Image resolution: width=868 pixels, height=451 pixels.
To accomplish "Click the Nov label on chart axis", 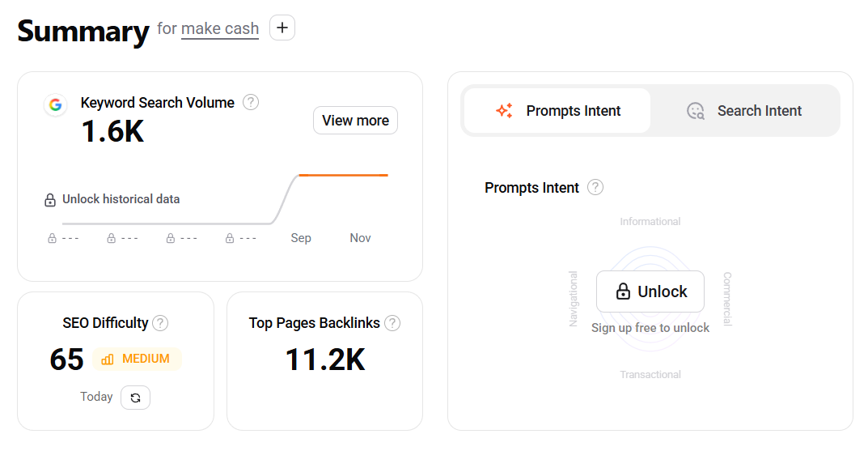I will point(360,238).
